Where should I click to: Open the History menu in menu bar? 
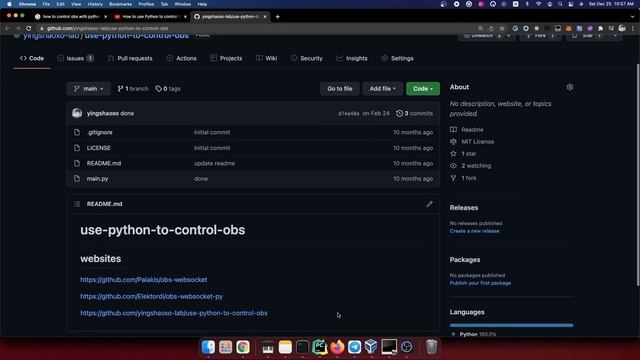coord(95,4)
